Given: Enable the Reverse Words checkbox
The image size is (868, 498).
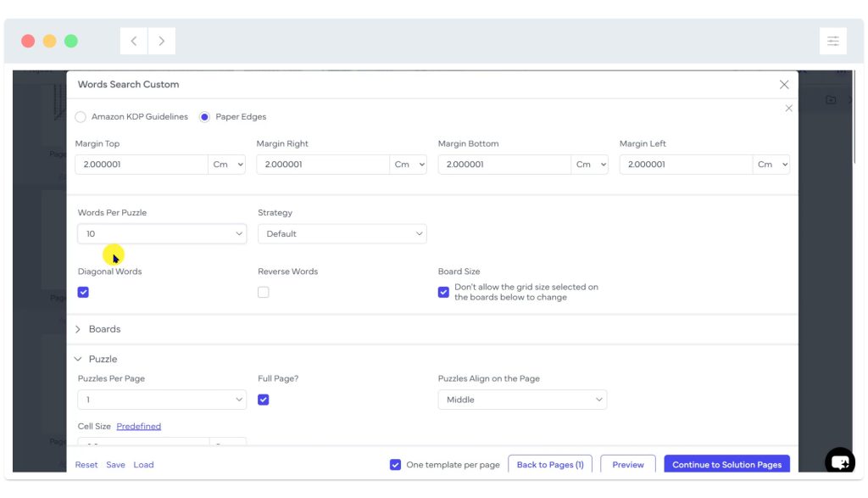Looking at the screenshot, I should tap(264, 292).
